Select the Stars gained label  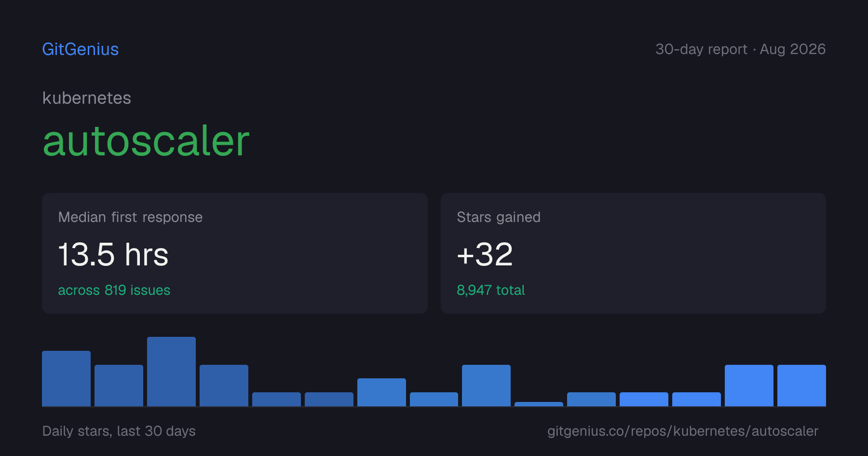pyautogui.click(x=499, y=217)
